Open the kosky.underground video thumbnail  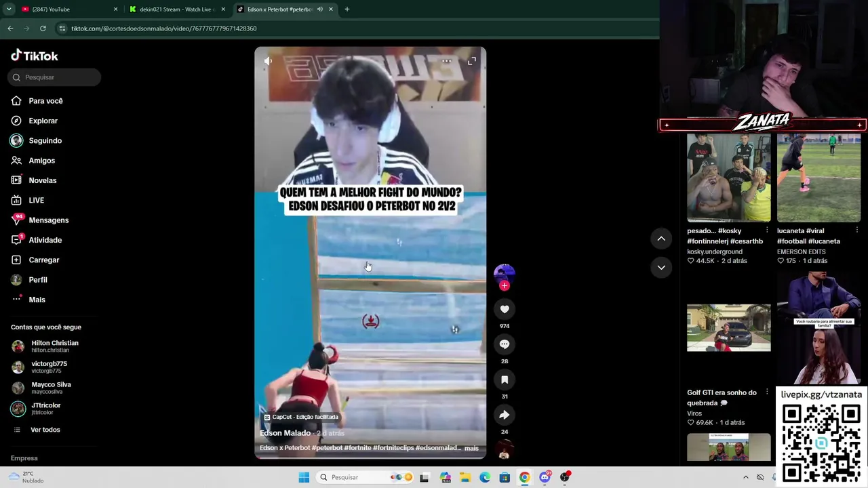pyautogui.click(x=728, y=178)
